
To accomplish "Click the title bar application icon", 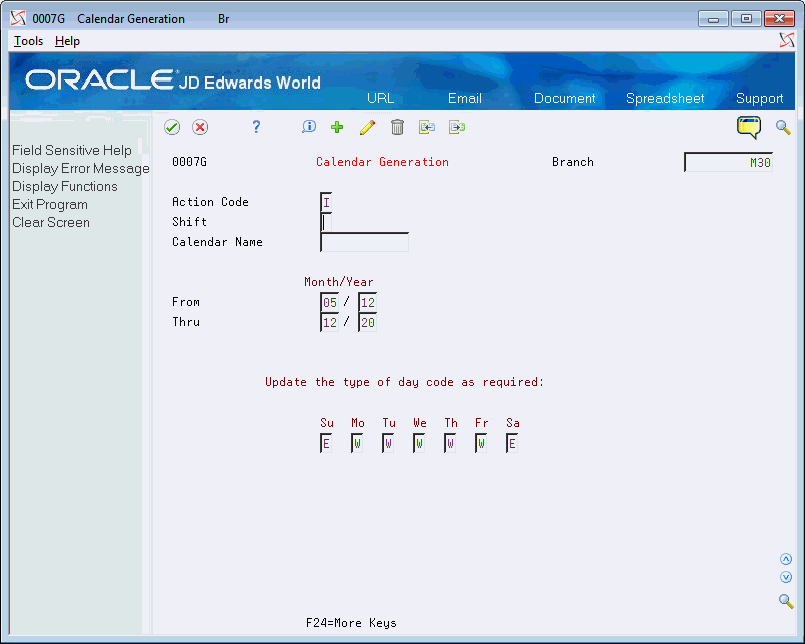I will tap(18, 18).
